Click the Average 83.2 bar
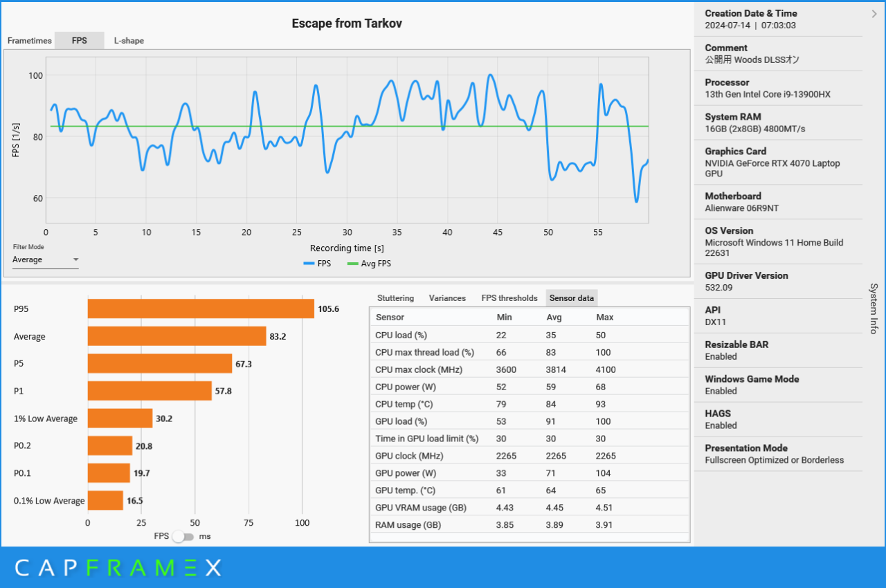This screenshot has width=886, height=588. [177, 336]
